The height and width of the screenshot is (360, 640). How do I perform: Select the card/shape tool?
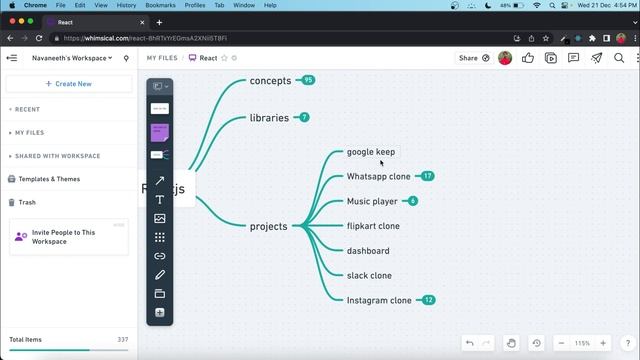tap(160, 109)
